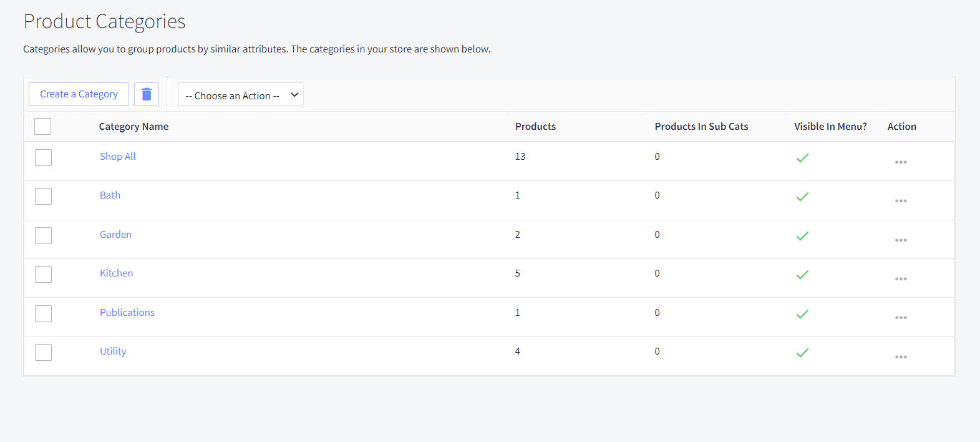Open three-dot menu for Publications category
Screen dimensions: 980x442
[900, 318]
